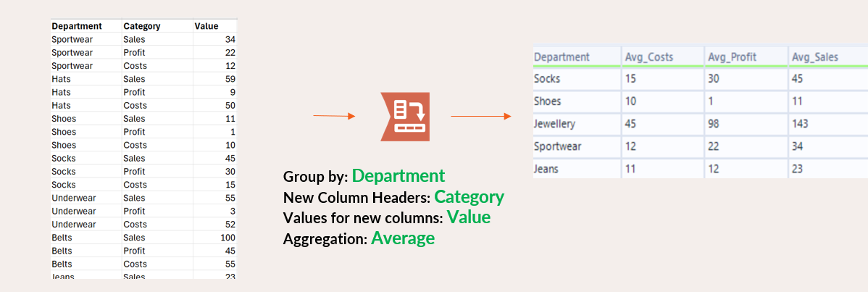
Task: Click Avg_Profit 98 in Jewellery row
Action: click(x=714, y=124)
